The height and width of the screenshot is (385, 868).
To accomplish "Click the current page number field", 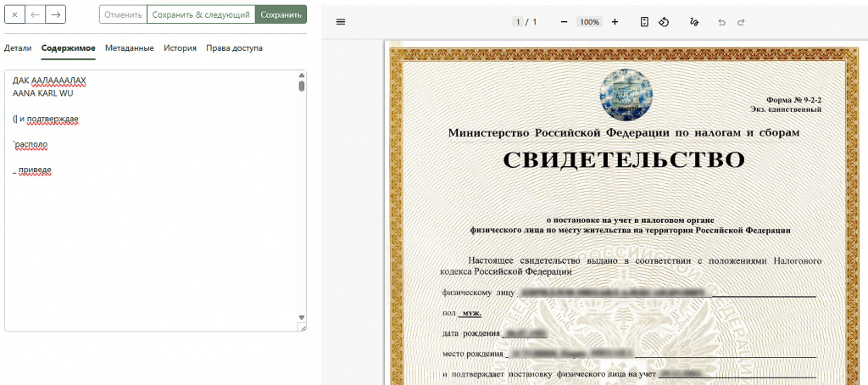I will 517,22.
